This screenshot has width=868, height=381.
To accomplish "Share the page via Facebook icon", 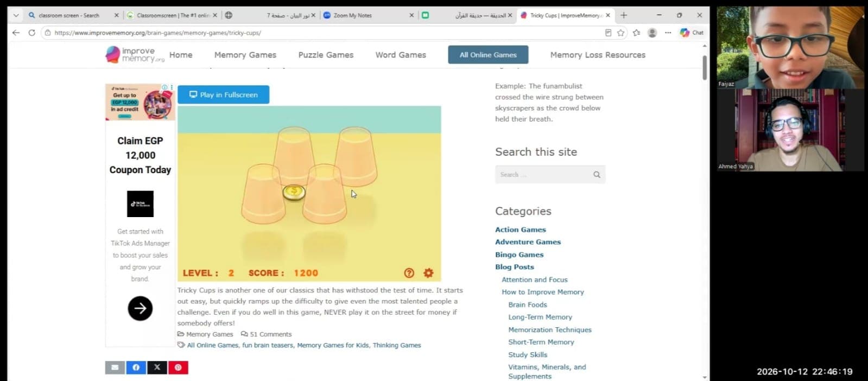I will point(136,367).
